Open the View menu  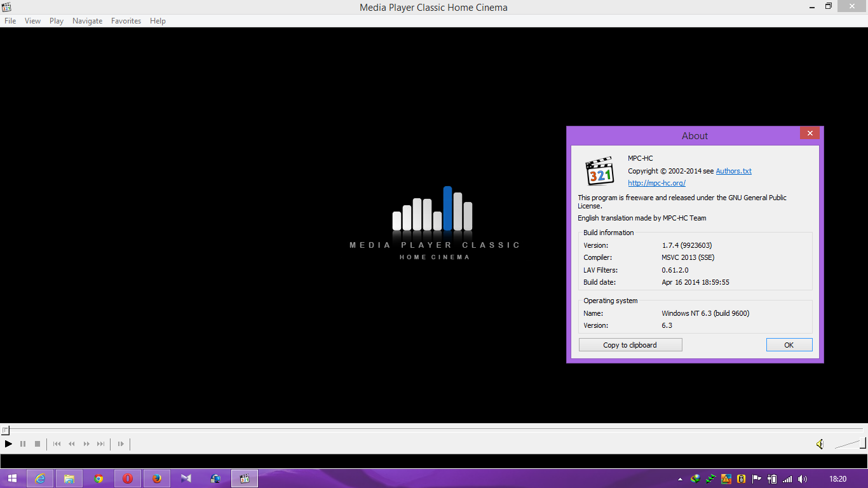tap(32, 21)
